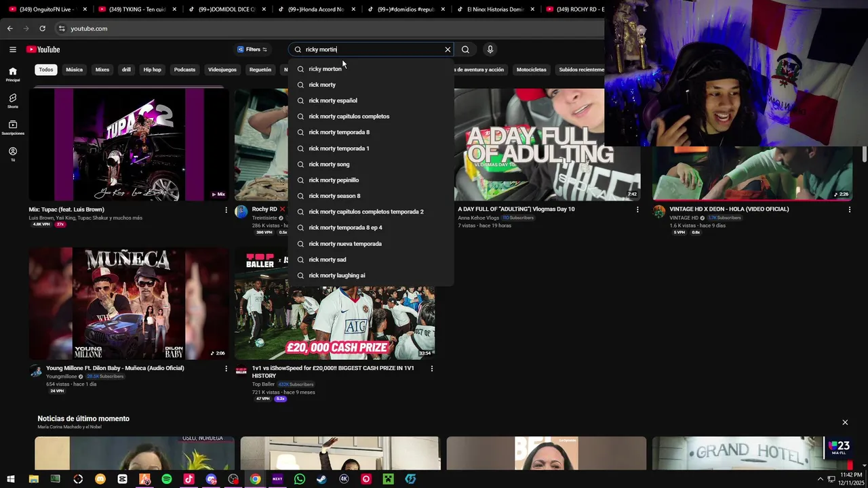Open site info icon beside youtube.com
The width and height of the screenshot is (868, 488).
coord(61,28)
